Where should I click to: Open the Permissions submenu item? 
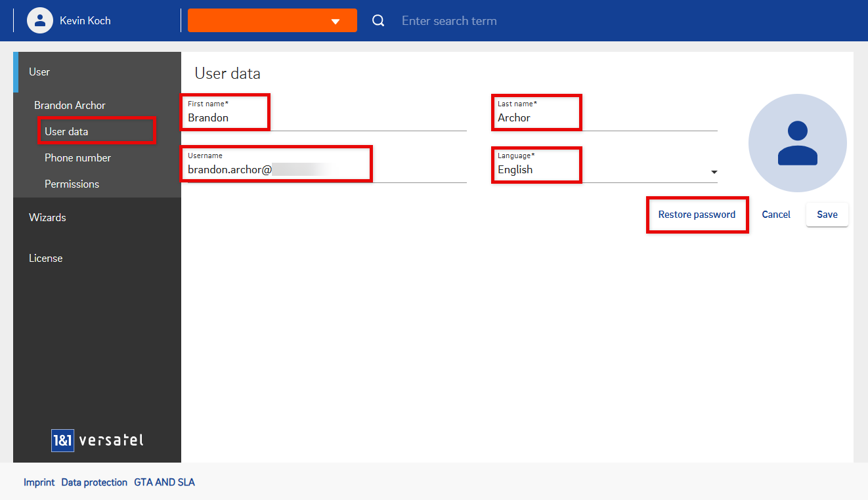(x=72, y=184)
